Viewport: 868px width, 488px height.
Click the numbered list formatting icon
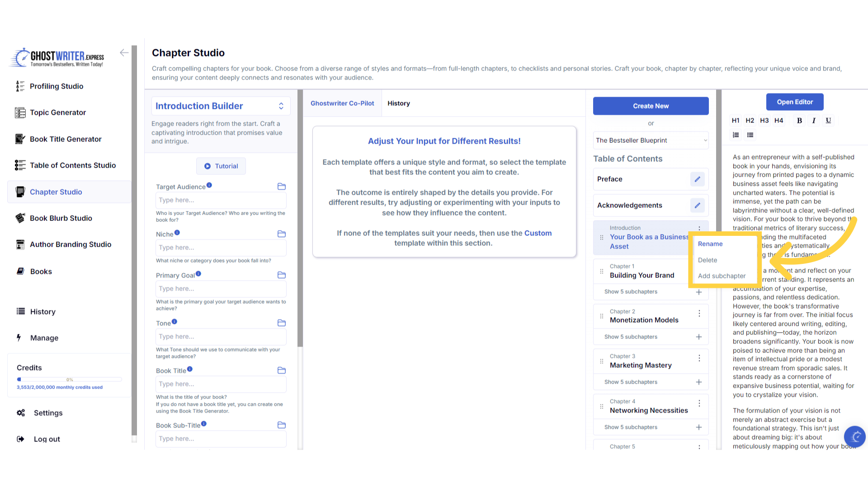736,135
